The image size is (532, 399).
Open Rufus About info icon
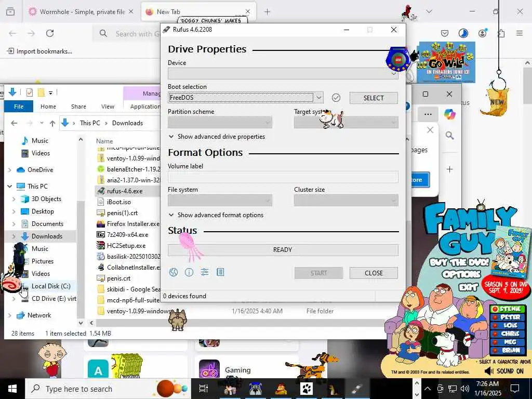click(189, 272)
